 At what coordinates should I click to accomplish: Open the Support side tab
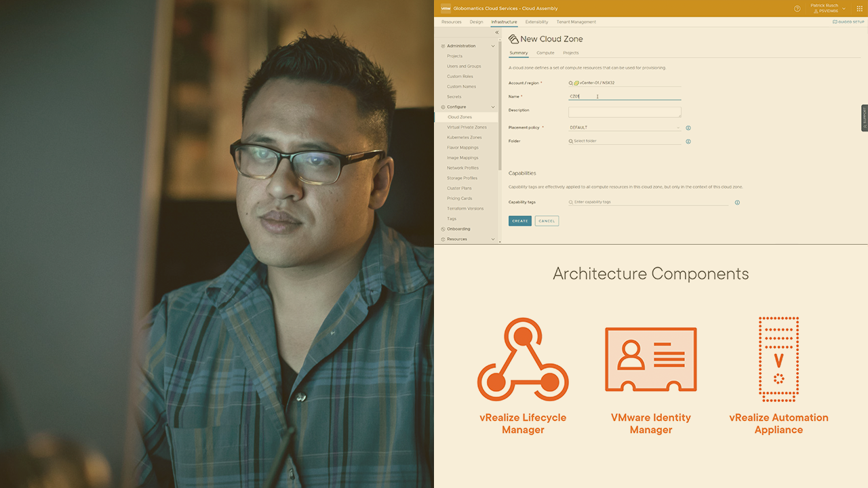pyautogui.click(x=865, y=118)
